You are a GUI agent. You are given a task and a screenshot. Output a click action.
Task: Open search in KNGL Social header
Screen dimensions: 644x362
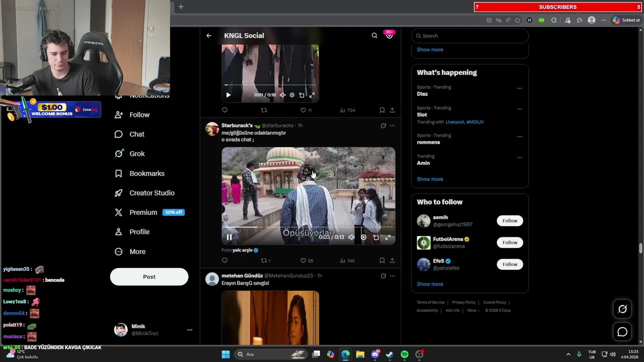click(x=374, y=36)
